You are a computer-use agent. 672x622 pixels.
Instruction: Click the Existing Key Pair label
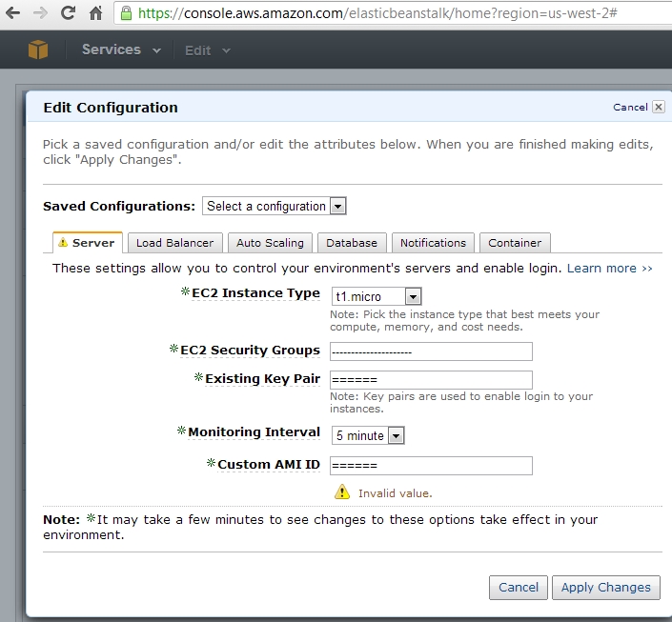point(263,379)
